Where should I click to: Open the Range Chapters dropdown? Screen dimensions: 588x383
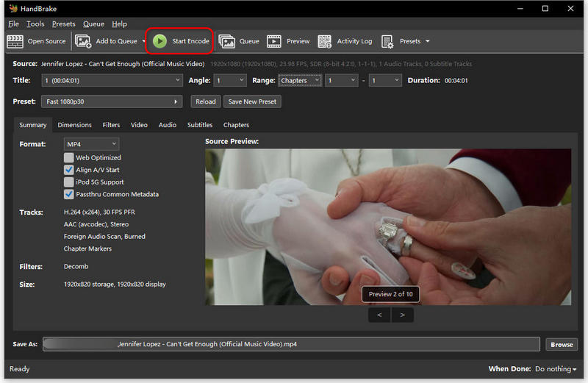click(300, 81)
